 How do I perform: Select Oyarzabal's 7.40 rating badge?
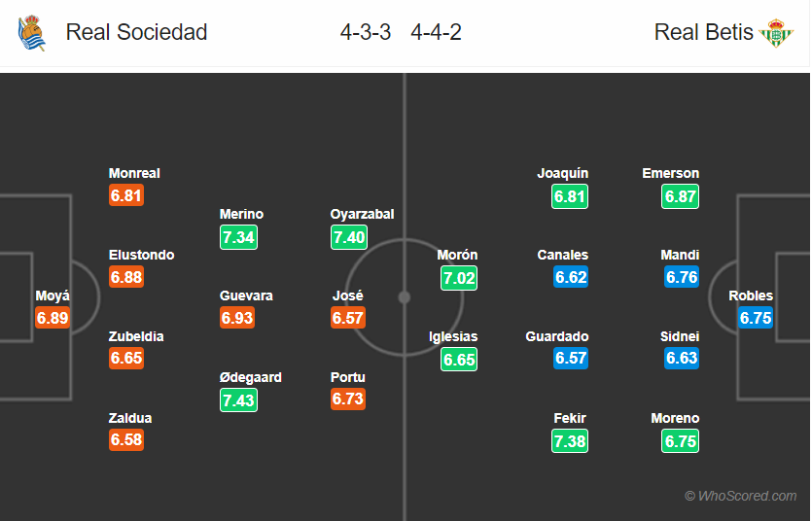pyautogui.click(x=349, y=237)
